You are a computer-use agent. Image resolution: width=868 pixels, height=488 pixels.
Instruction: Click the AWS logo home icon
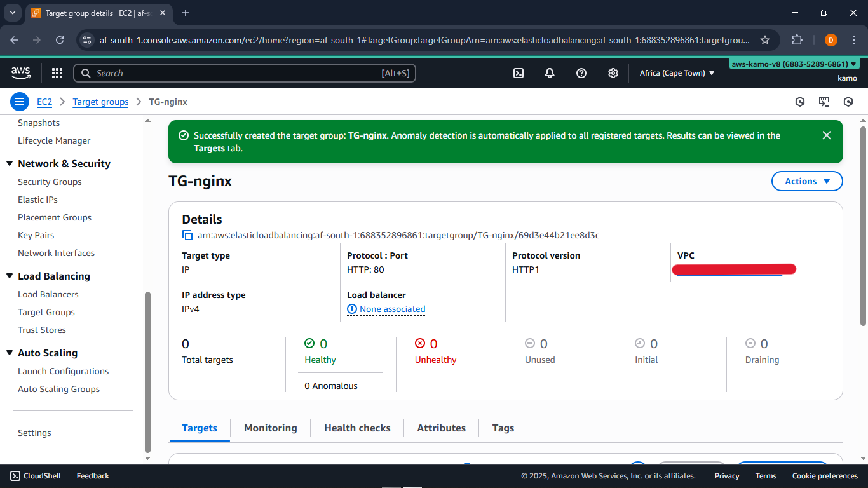coord(21,73)
